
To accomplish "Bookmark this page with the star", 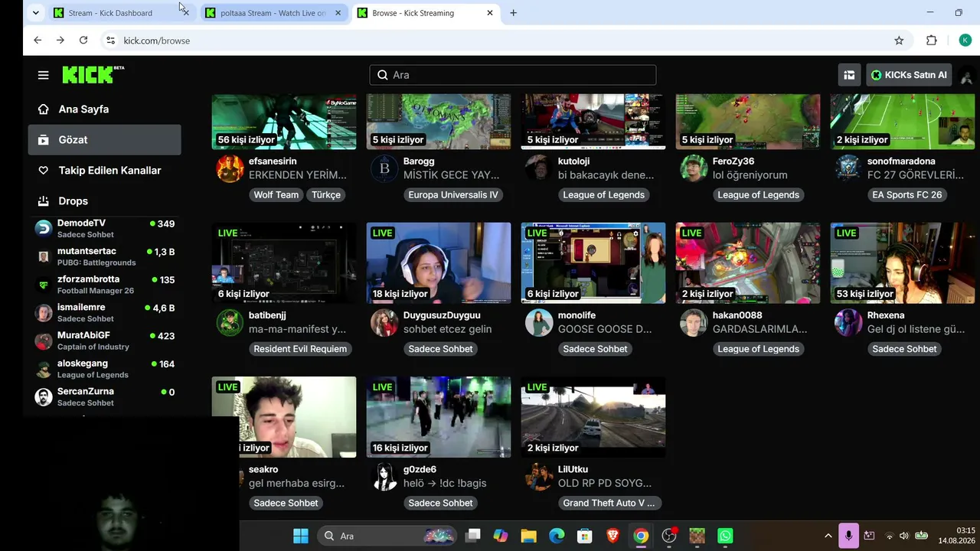I will pos(899,41).
